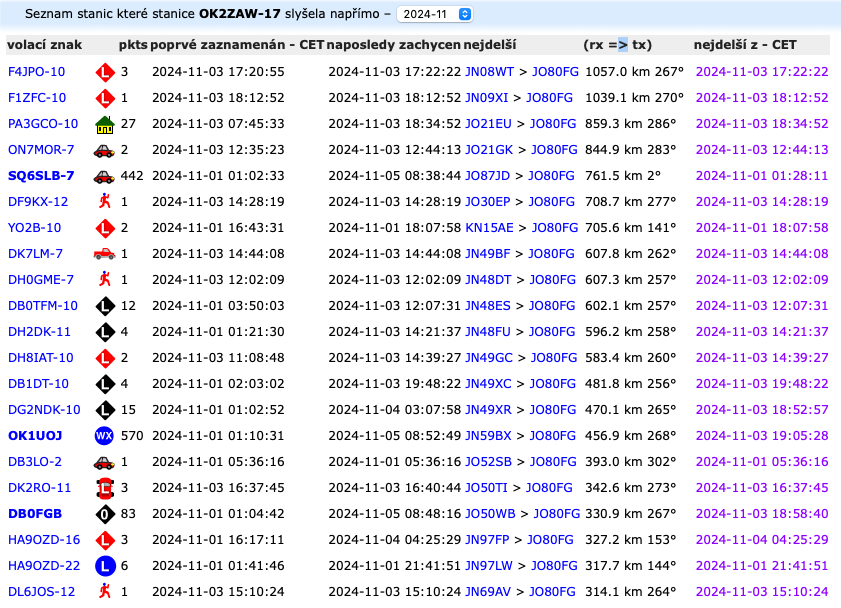Click the black diamond L icon beside DB0TFM-10
Image resolution: width=841 pixels, height=608 pixels.
[x=104, y=306]
